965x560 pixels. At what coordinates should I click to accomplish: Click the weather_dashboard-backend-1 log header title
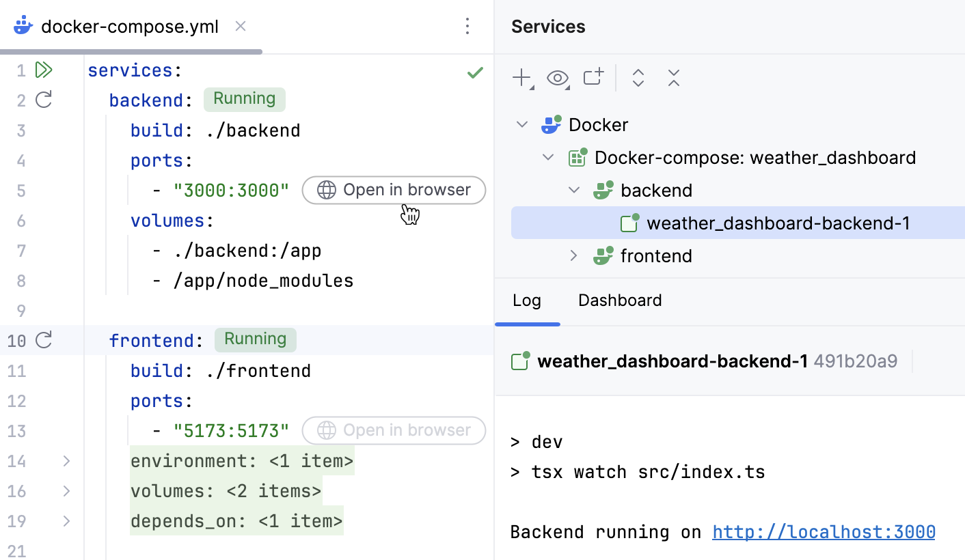[x=672, y=361]
